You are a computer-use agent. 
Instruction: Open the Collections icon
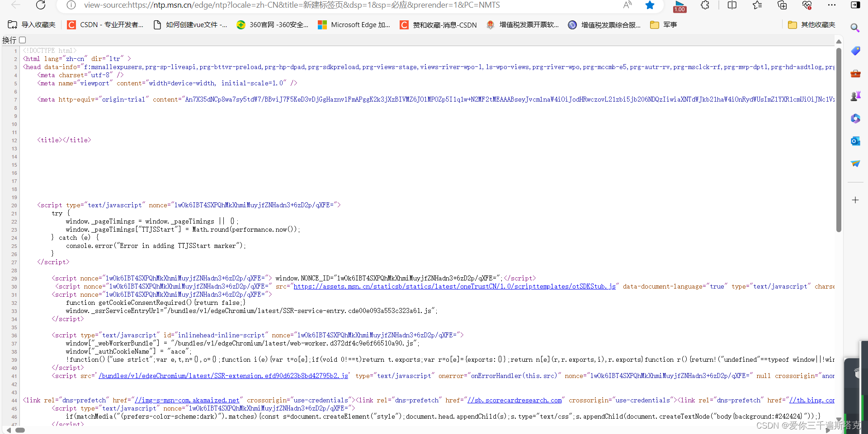coord(782,5)
